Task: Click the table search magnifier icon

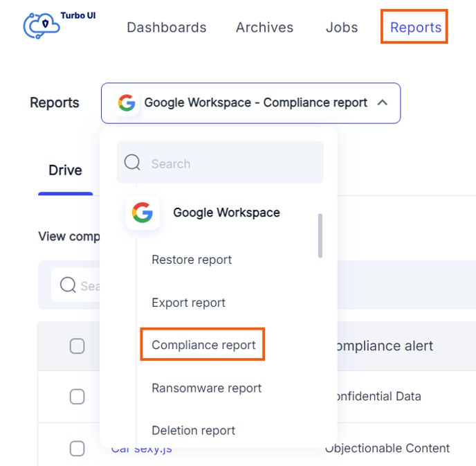Action: pyautogui.click(x=68, y=285)
